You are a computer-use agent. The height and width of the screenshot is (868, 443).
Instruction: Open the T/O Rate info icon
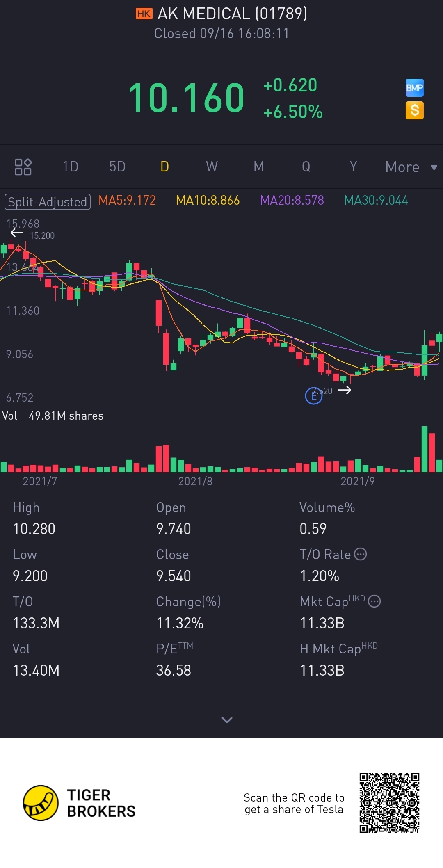click(360, 554)
